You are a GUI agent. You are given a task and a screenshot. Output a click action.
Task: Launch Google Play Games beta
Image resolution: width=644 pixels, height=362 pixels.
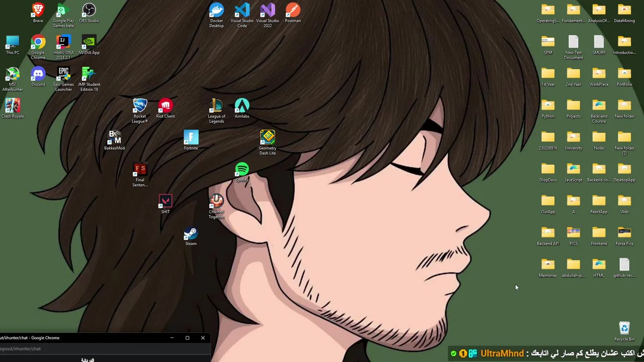pyautogui.click(x=63, y=15)
